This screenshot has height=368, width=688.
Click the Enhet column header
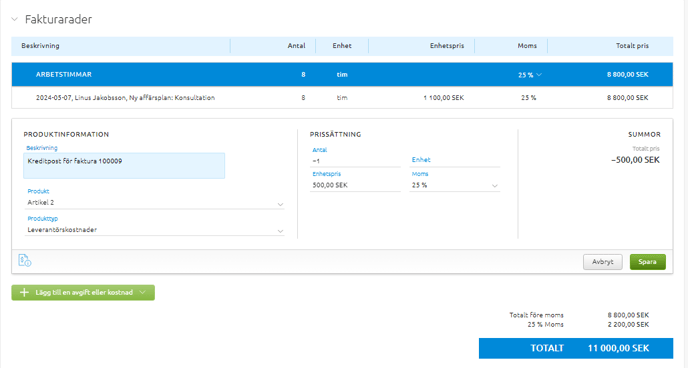tap(342, 46)
